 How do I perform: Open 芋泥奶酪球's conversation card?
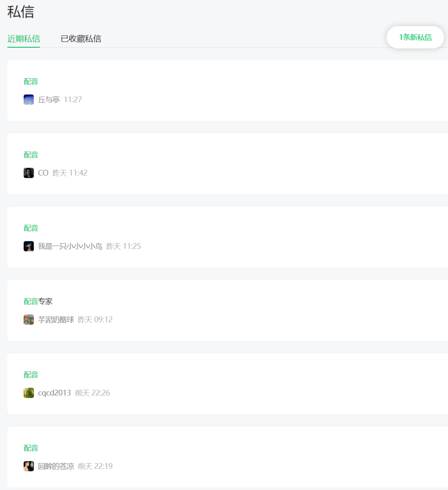click(x=224, y=310)
